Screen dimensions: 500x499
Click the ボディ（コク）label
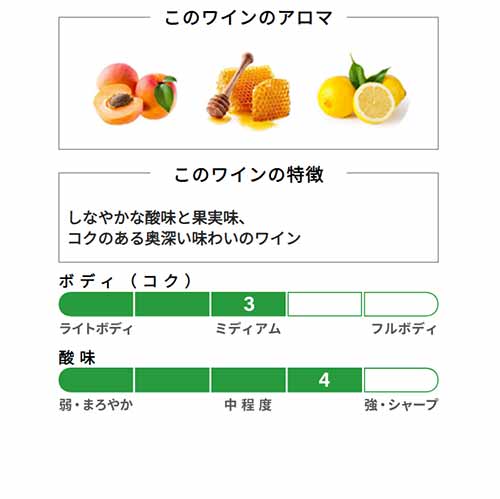pos(126,281)
